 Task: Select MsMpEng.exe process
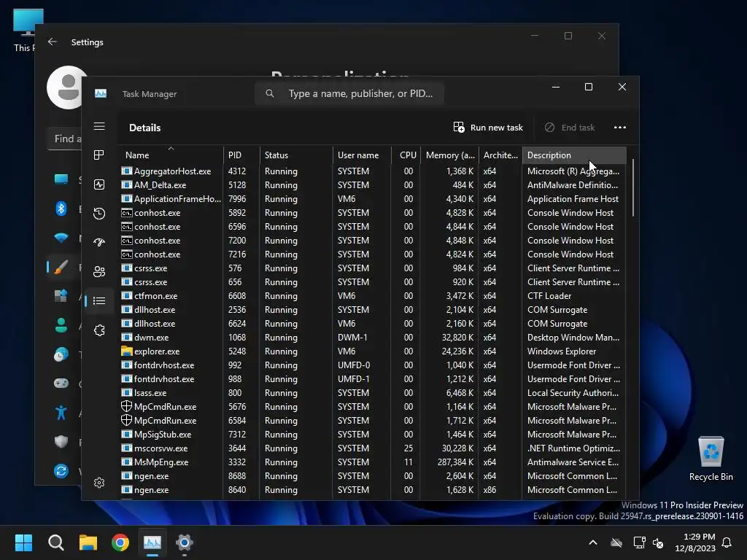click(x=373, y=462)
